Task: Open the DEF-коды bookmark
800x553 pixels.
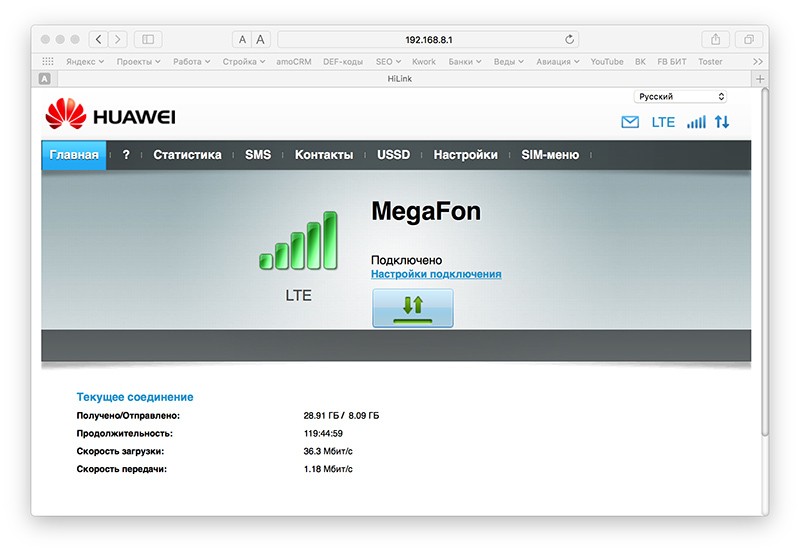Action: tap(343, 61)
